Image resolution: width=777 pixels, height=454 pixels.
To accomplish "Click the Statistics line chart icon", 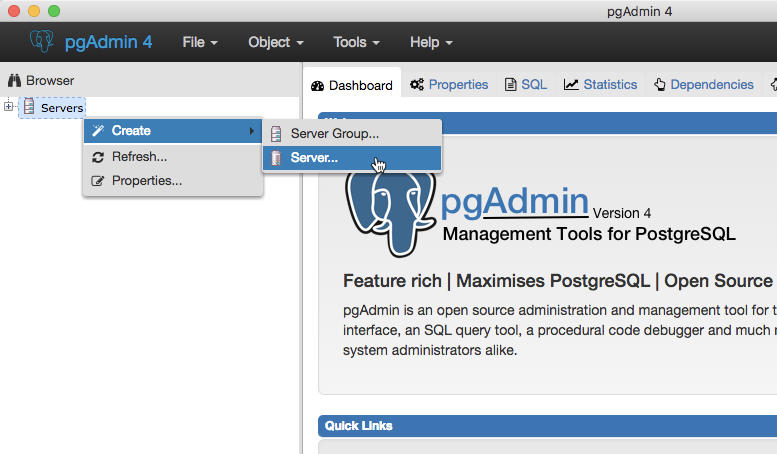I will 571,85.
